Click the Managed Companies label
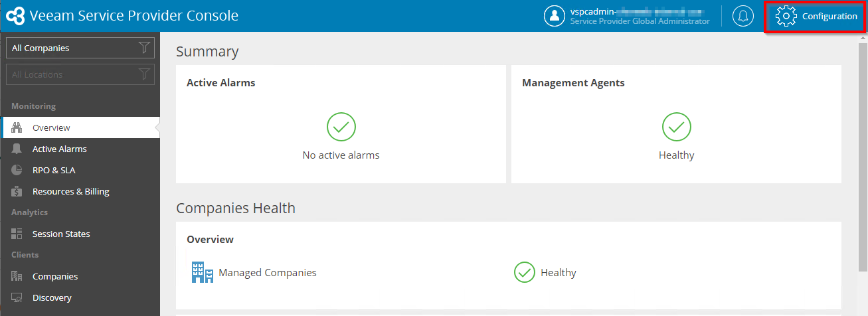Screen dimensions: 868x316 click(x=268, y=272)
